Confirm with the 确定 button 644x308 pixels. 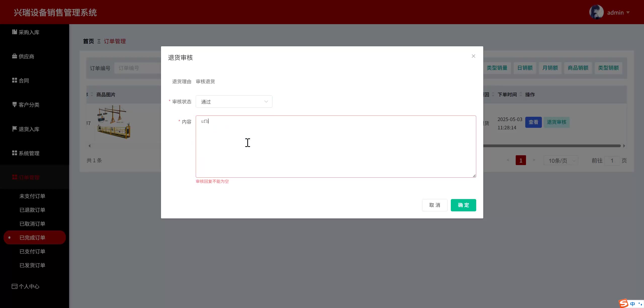coord(463,205)
